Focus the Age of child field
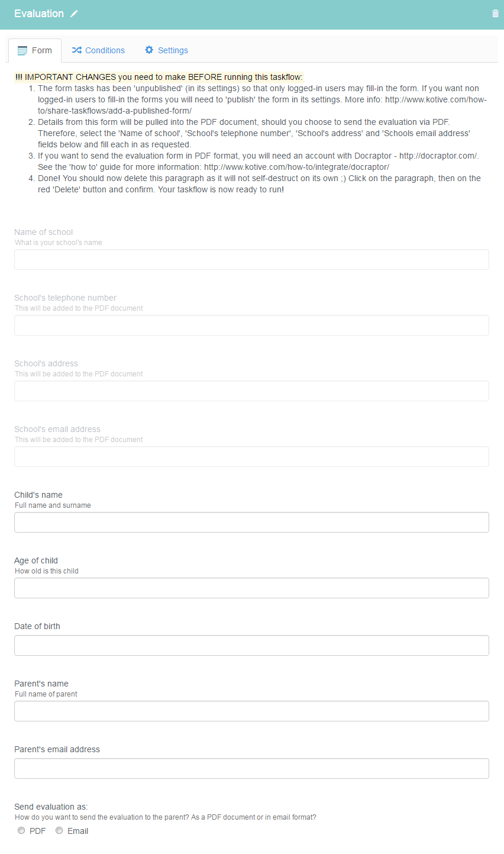Viewport: 504px width, 854px height. [x=251, y=588]
